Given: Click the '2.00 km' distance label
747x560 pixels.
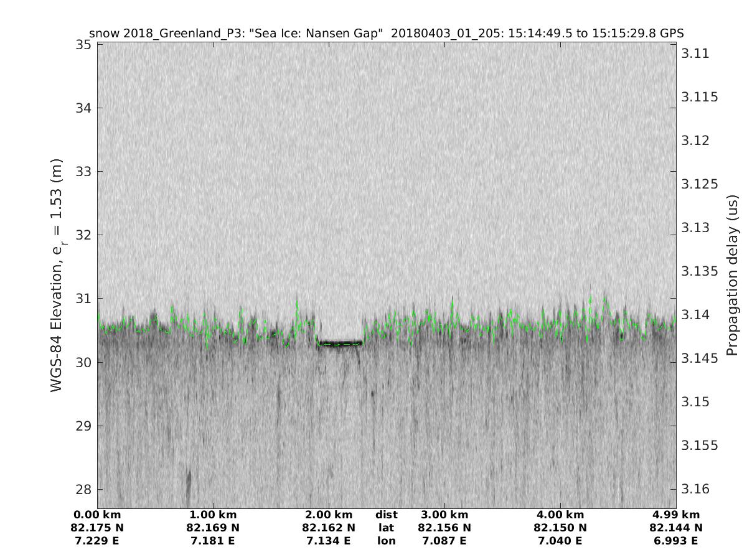Looking at the screenshot, I should click(x=329, y=515).
